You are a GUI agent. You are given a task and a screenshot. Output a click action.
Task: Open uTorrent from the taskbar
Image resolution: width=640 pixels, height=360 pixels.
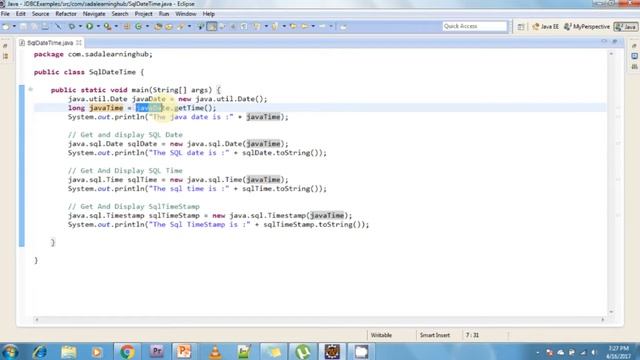coord(302,352)
